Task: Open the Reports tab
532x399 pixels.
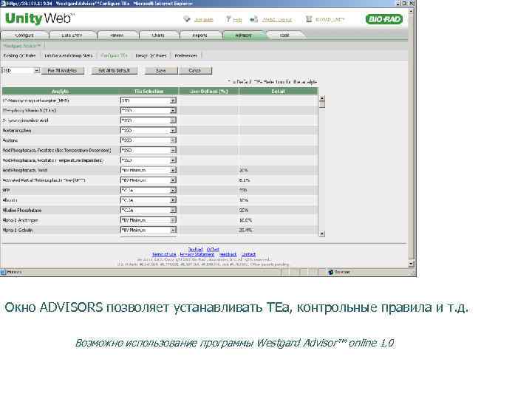Action: [x=199, y=35]
